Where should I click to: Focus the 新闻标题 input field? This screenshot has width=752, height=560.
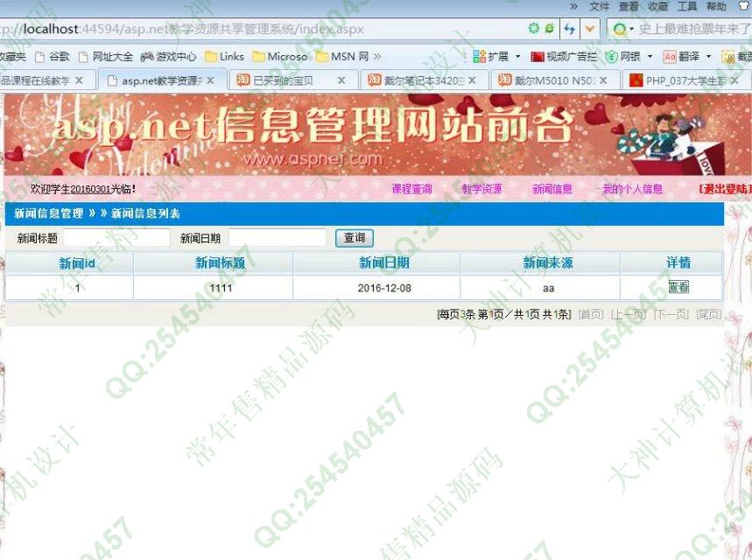(x=116, y=238)
